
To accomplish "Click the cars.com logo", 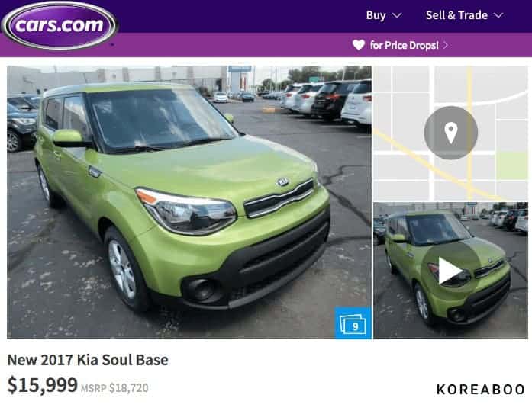I will pyautogui.click(x=60, y=25).
